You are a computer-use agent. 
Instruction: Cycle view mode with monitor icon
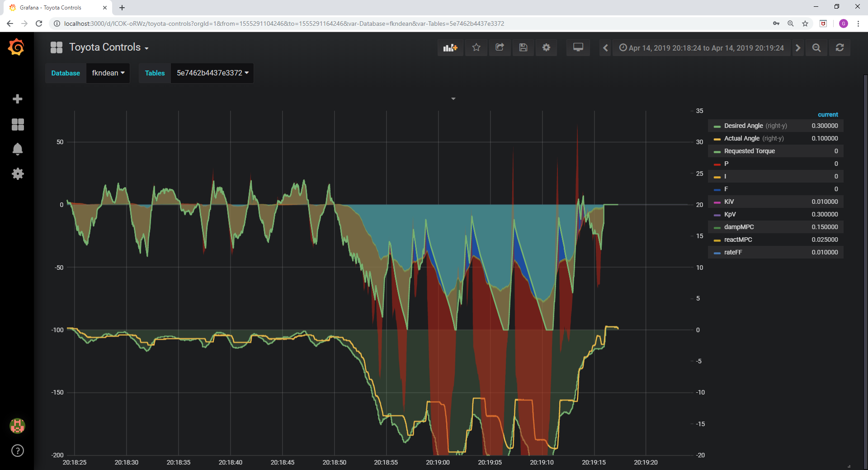tap(578, 47)
